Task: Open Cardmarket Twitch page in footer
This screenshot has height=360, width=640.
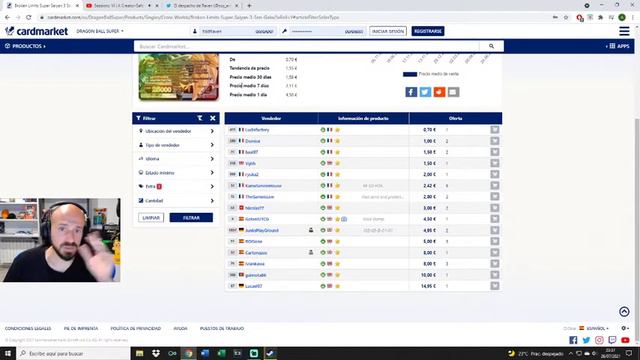Action: [x=612, y=340]
